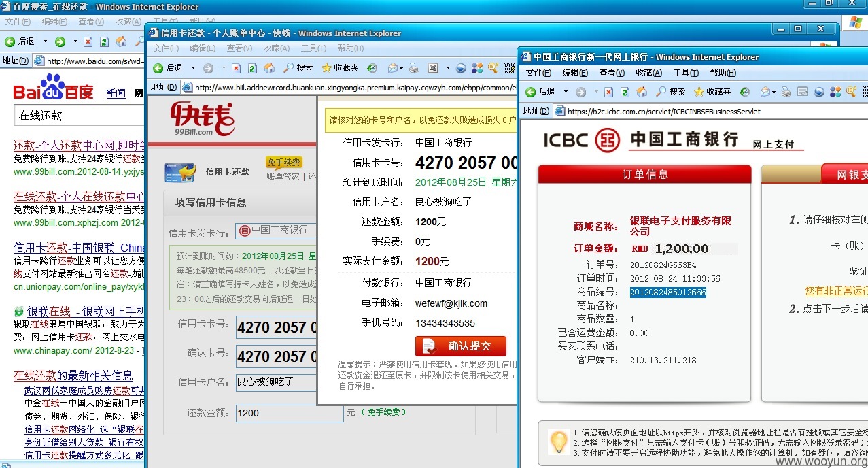Click Stop icon in Baidu window toolbar
Screen dimensions: 868x468
[x=87, y=41]
